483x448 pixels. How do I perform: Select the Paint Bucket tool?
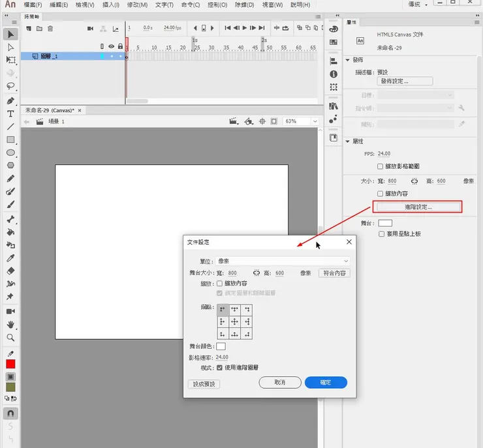pyautogui.click(x=10, y=232)
